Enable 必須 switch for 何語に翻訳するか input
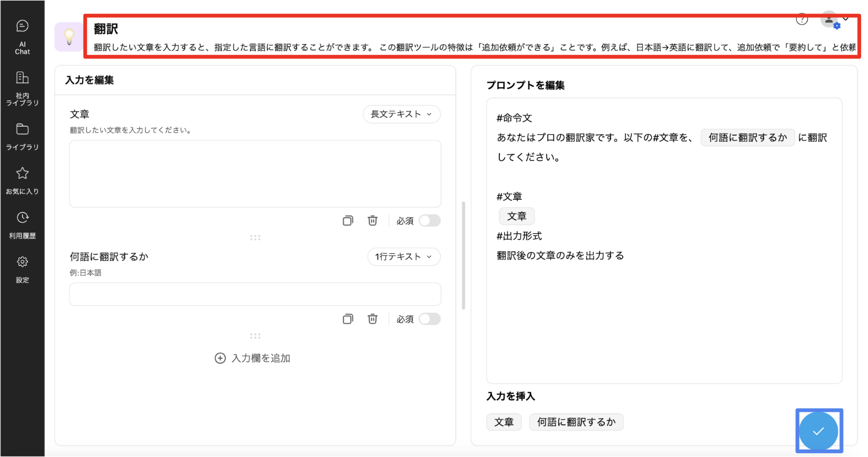Viewport: 868px width, 457px height. click(x=429, y=319)
